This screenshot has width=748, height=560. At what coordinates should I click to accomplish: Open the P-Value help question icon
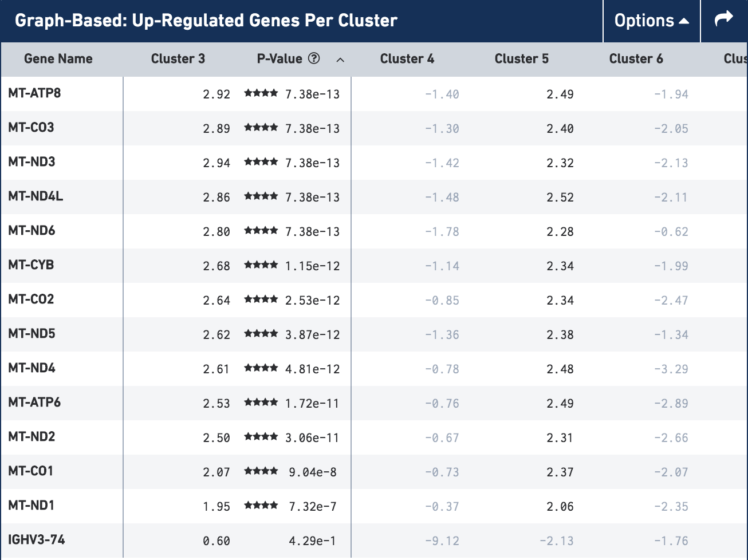314,58
